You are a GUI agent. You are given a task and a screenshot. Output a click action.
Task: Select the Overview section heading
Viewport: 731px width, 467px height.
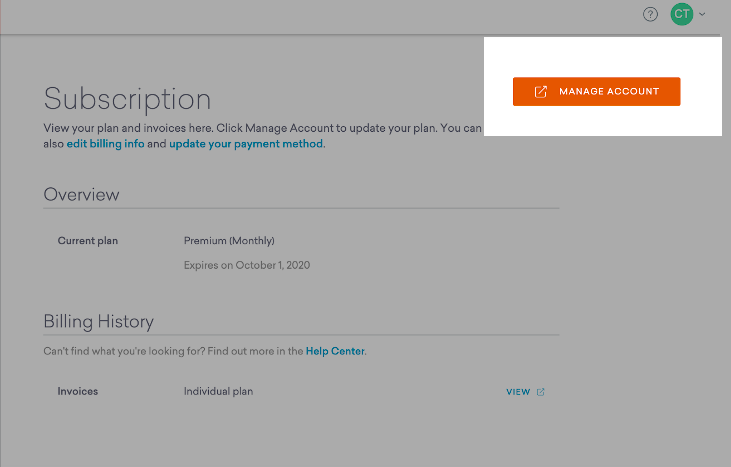[81, 195]
